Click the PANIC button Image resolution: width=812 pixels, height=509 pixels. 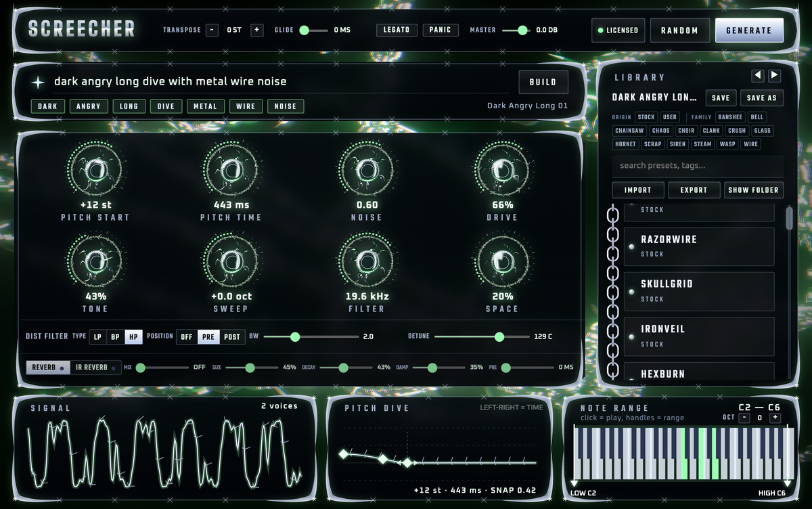coord(441,30)
